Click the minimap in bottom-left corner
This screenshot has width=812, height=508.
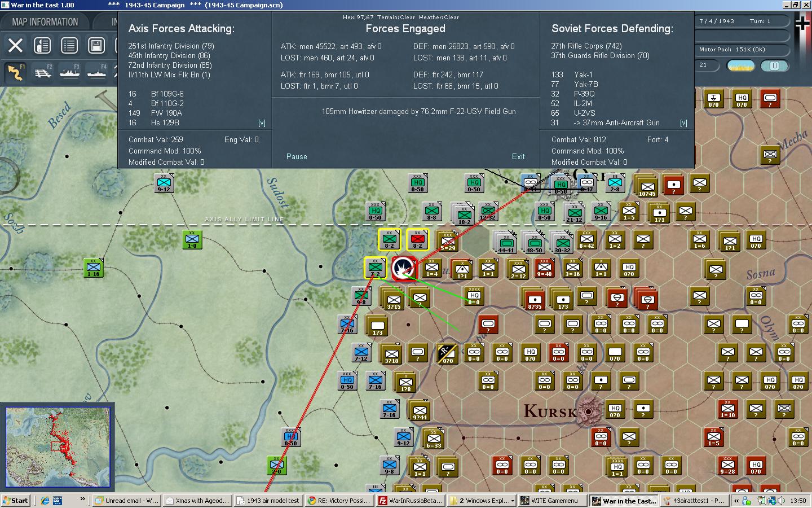coord(58,446)
